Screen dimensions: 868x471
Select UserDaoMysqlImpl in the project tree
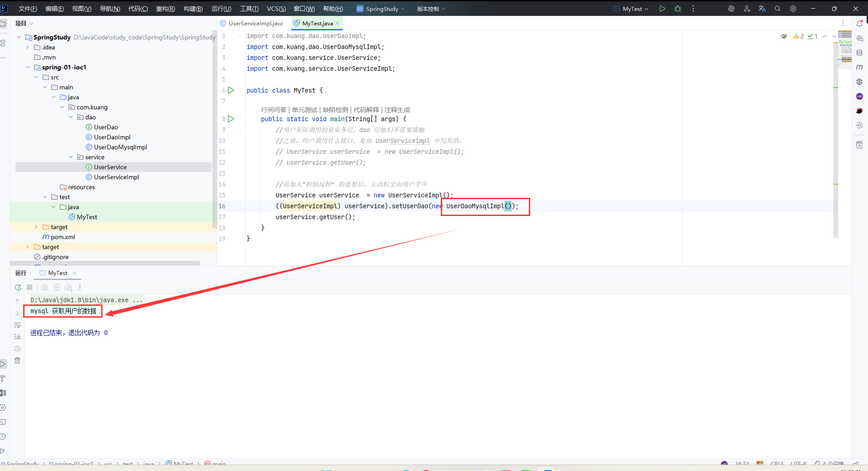click(120, 147)
